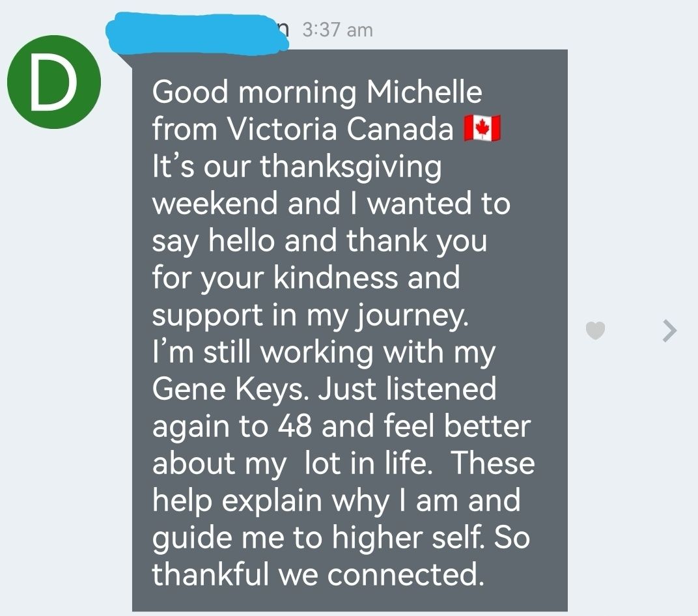The width and height of the screenshot is (698, 616).
Task: Click "I'm still working with my" line
Action: click(x=324, y=352)
